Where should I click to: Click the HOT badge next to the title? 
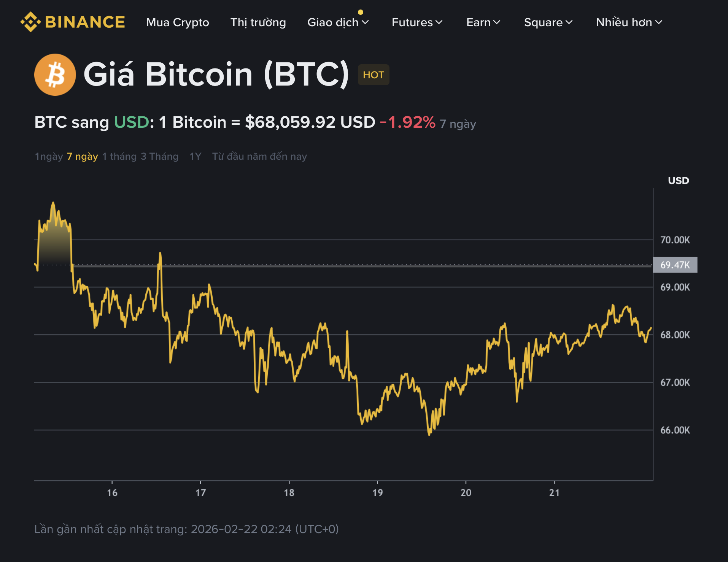(373, 75)
